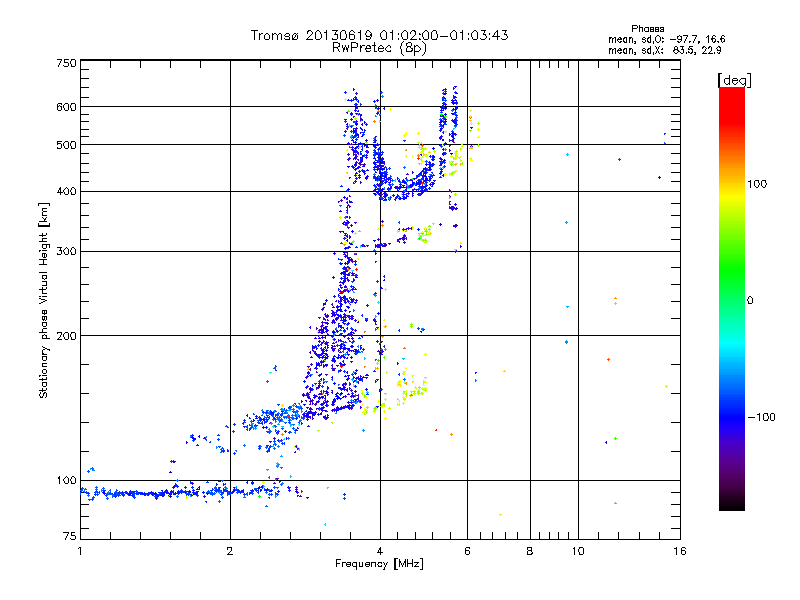Click the y-axis label 'Stationary phase Virtual Height [km]'

[x=43, y=300]
